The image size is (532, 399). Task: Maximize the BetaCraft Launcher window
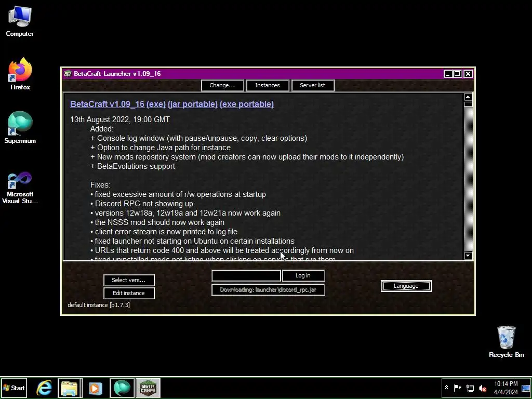[x=458, y=74]
